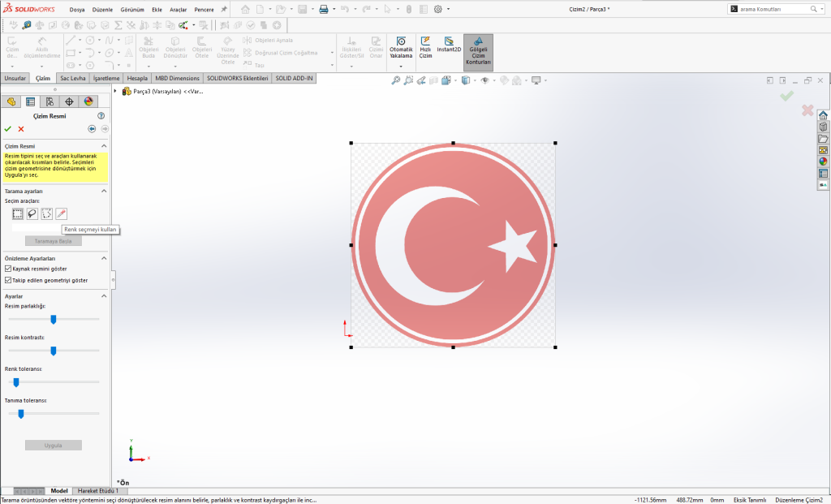
Task: Expand the Parça3 feature tree node
Action: pyautogui.click(x=115, y=92)
